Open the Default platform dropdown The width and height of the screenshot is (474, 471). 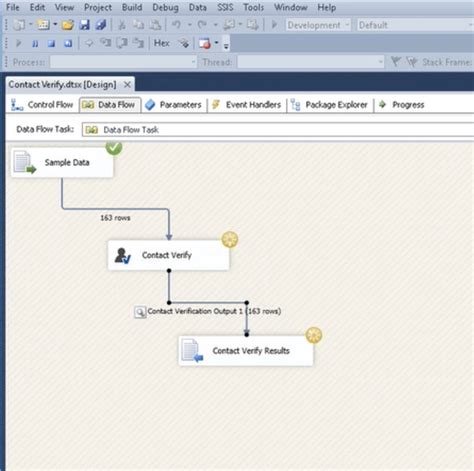tap(415, 25)
